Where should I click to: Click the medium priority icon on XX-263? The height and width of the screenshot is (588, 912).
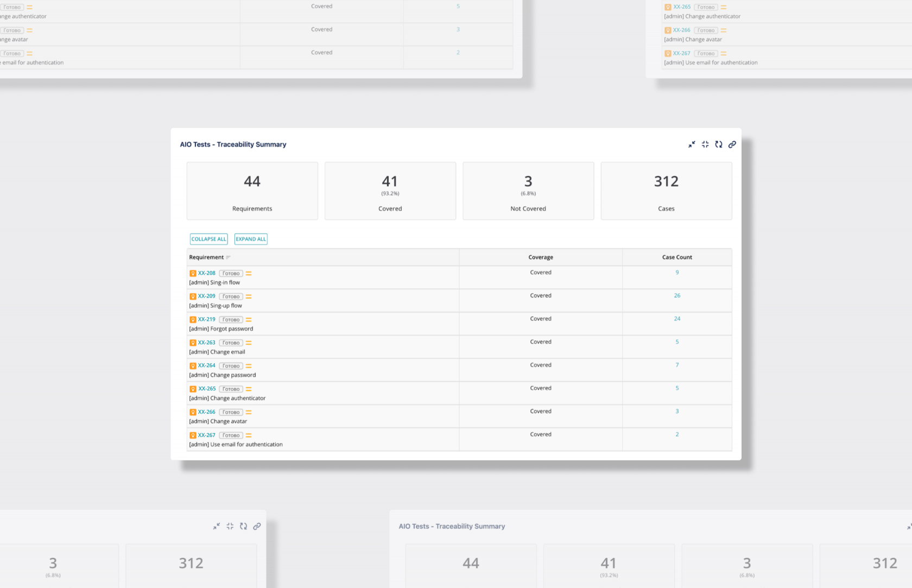[x=249, y=343]
